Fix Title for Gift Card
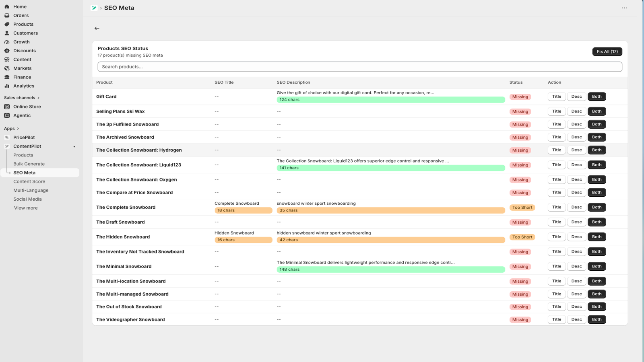Image resolution: width=644 pixels, height=362 pixels. [557, 97]
